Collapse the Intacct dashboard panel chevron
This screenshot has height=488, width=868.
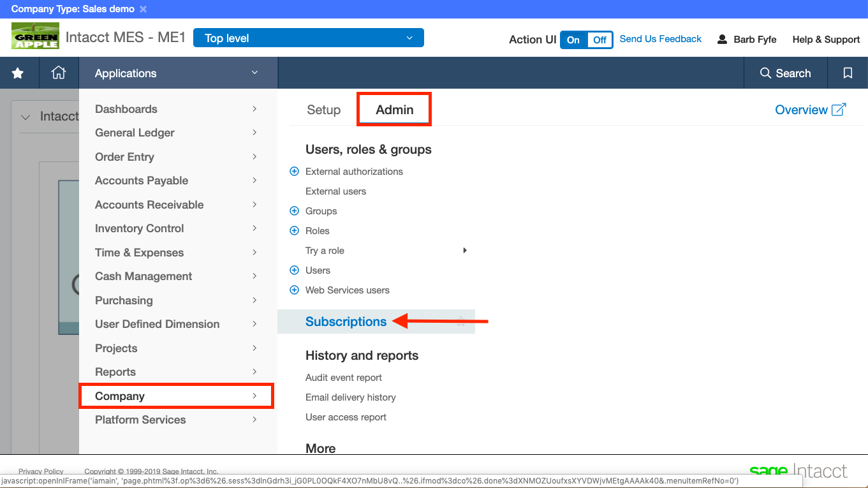point(26,117)
